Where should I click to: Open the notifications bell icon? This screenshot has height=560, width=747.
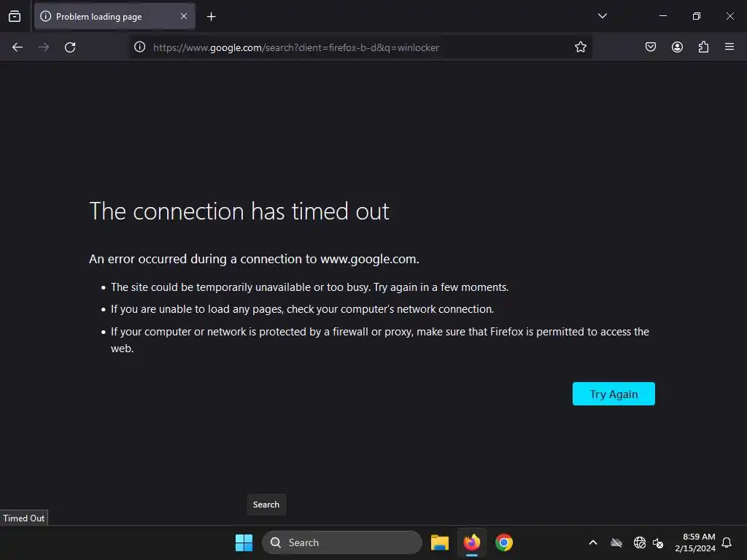pos(727,542)
